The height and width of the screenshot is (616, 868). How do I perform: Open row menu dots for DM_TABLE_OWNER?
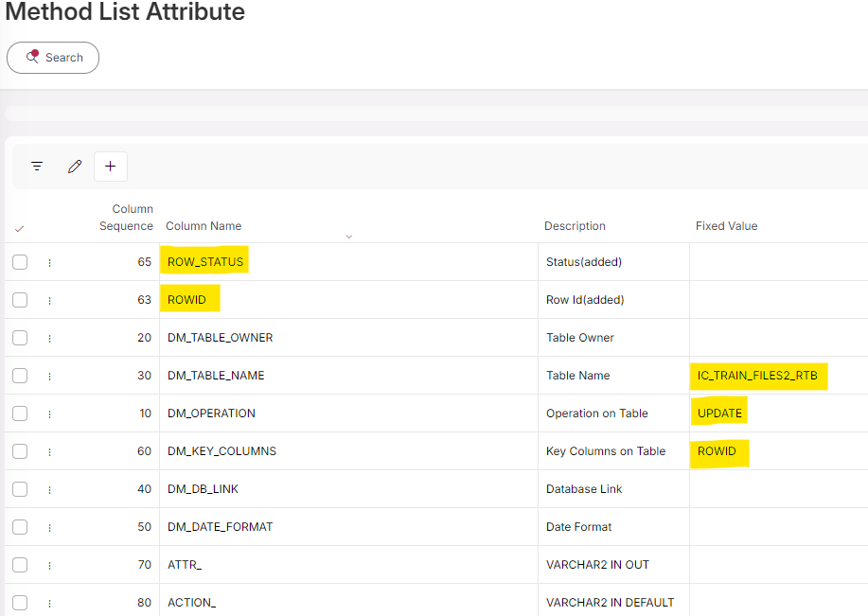50,339
